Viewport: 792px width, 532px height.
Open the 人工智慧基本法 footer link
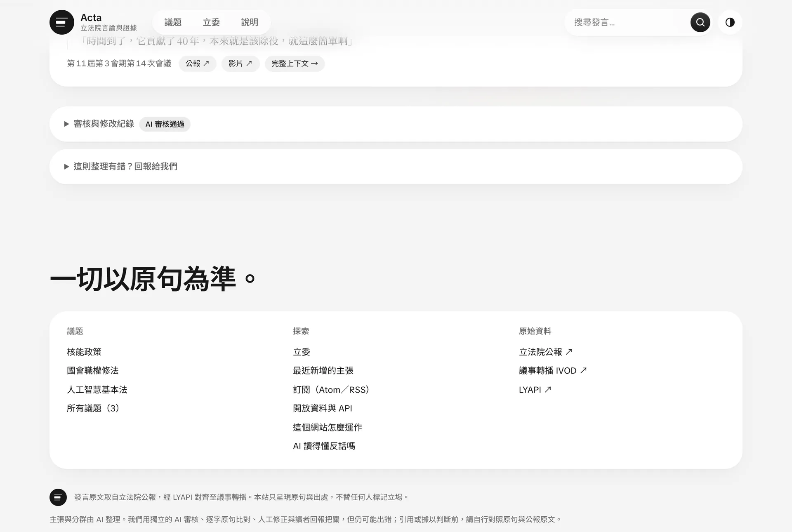click(x=97, y=389)
